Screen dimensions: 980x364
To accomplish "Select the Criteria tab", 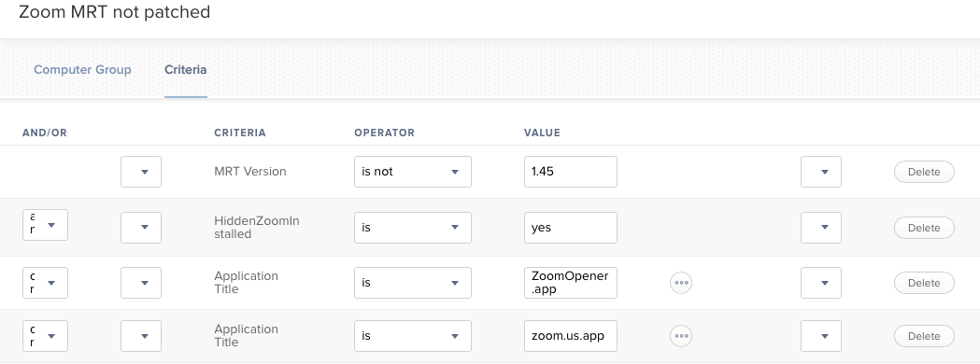I will tap(186, 70).
